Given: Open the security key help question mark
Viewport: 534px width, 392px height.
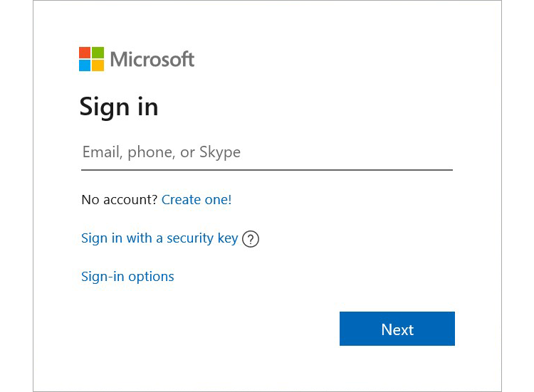Looking at the screenshot, I should [251, 239].
